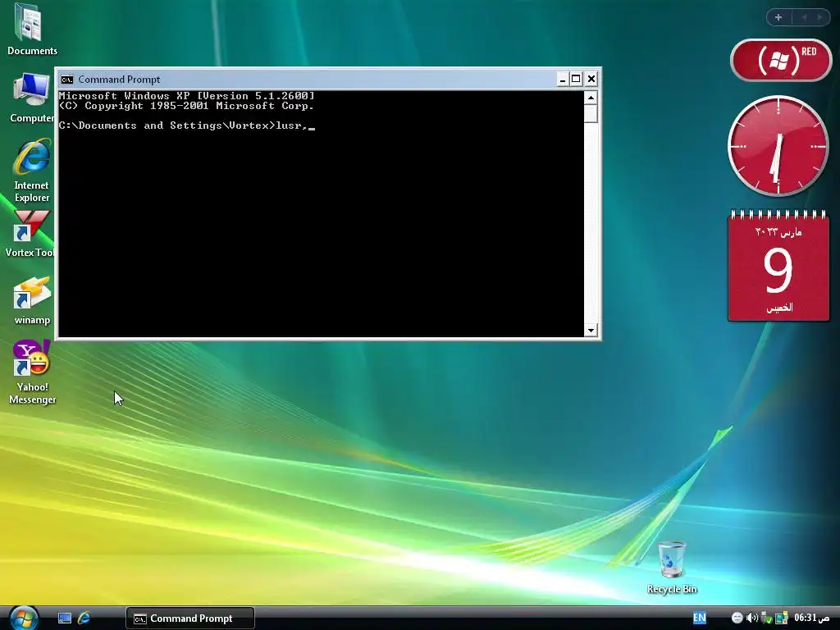Click the Command Prompt taskbar button
This screenshot has width=840, height=630.
[x=190, y=619]
